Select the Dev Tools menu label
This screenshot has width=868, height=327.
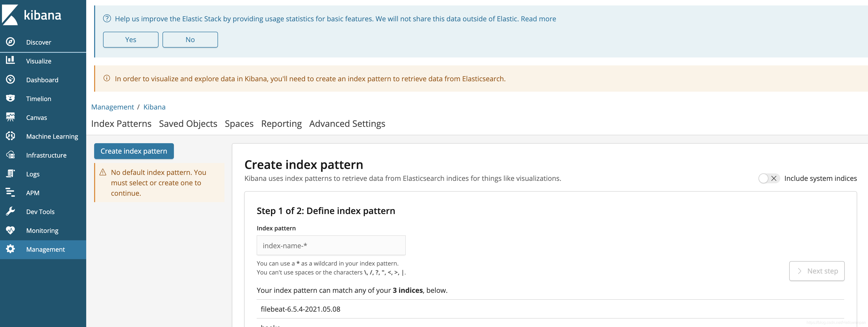click(40, 212)
